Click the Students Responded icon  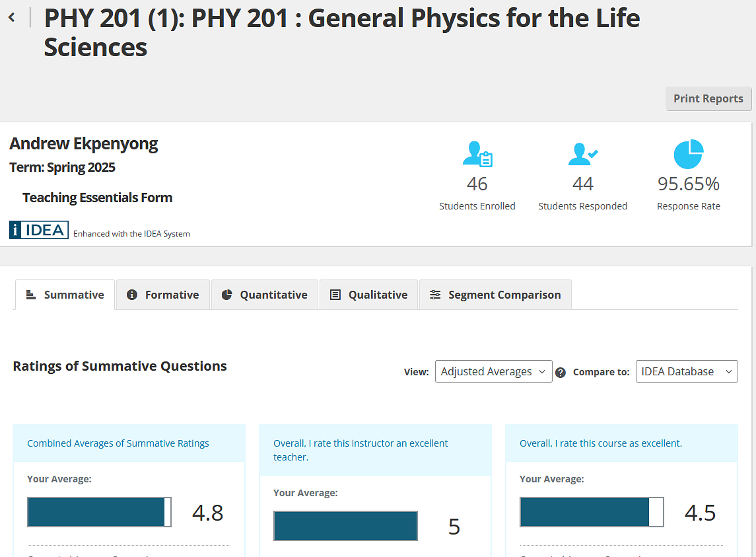pyautogui.click(x=582, y=154)
